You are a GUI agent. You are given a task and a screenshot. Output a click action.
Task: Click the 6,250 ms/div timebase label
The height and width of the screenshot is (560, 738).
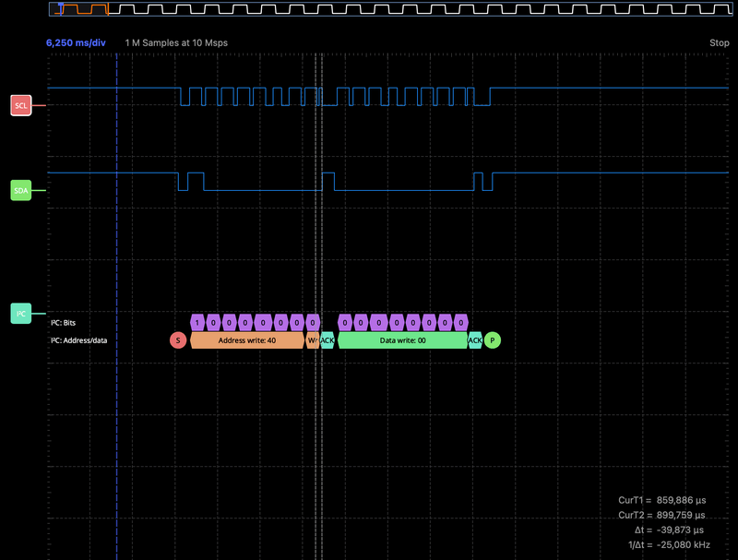coord(76,42)
